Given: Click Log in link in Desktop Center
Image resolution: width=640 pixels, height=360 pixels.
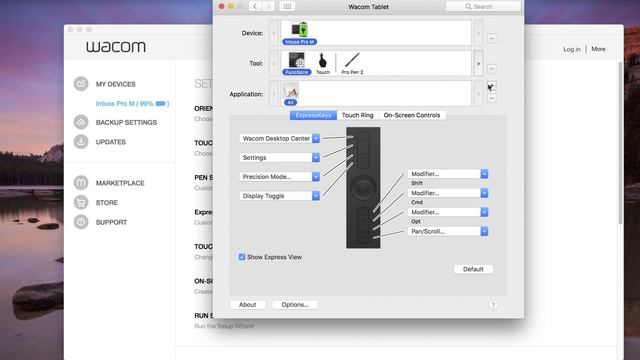Looking at the screenshot, I should pyautogui.click(x=571, y=49).
